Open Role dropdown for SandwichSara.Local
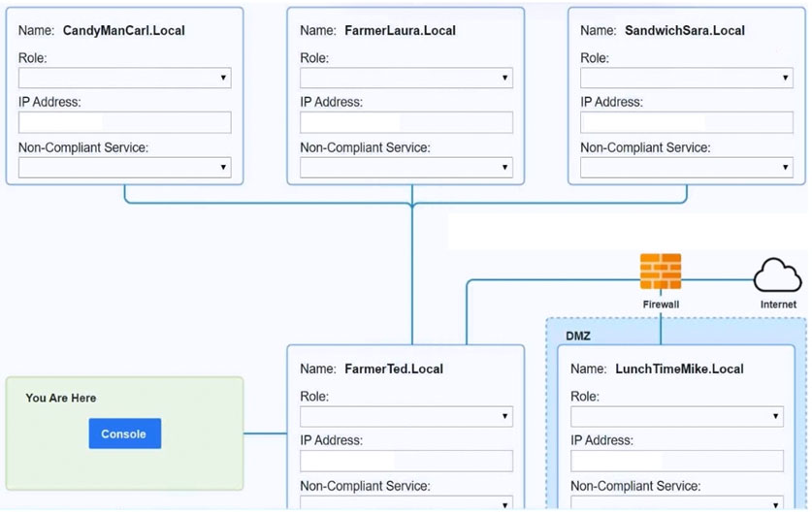Viewport: 812px width, 513px height. point(686,79)
